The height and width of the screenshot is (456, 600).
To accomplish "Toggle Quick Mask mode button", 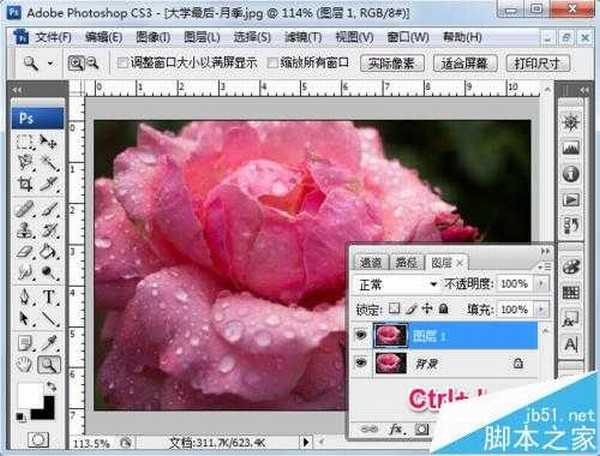I will (37, 439).
